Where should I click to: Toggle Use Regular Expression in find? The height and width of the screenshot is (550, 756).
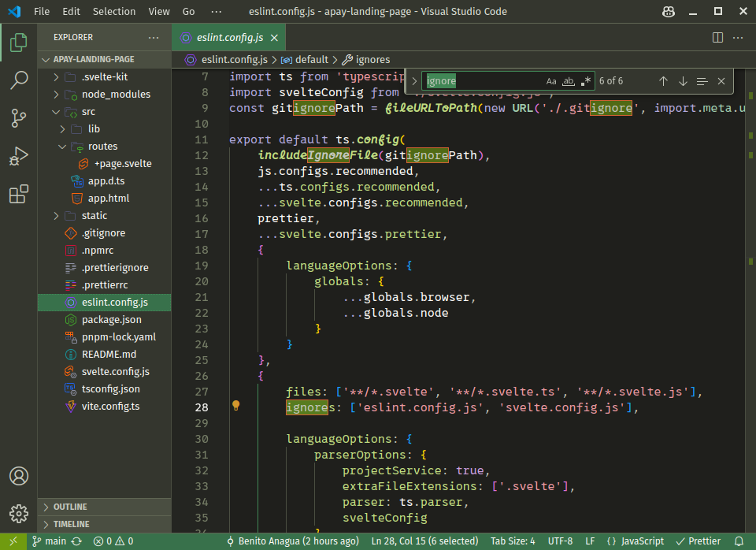click(585, 81)
